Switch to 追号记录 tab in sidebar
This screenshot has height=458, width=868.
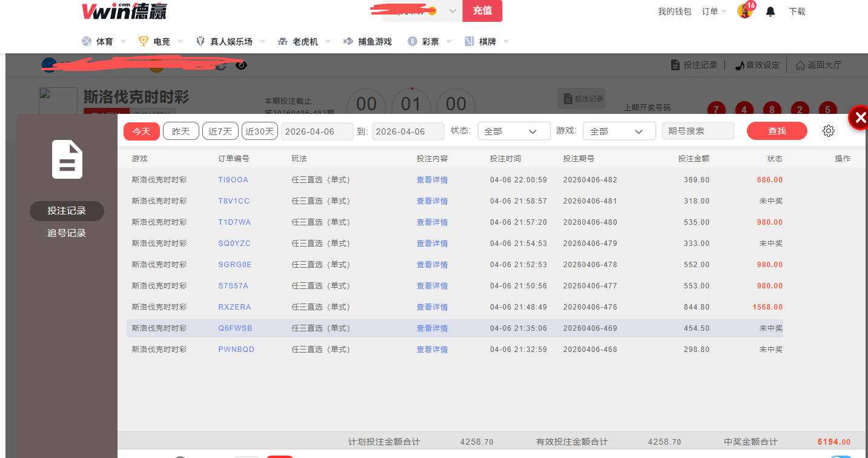point(67,233)
